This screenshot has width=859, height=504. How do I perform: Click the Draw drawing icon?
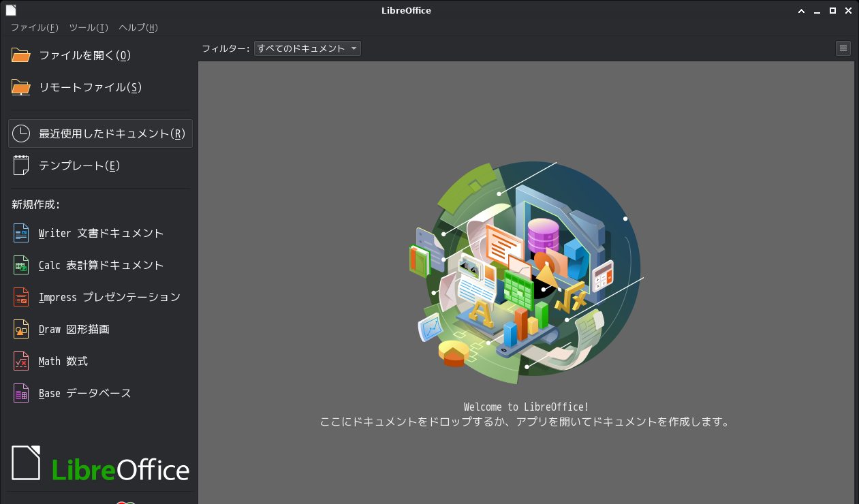point(21,329)
